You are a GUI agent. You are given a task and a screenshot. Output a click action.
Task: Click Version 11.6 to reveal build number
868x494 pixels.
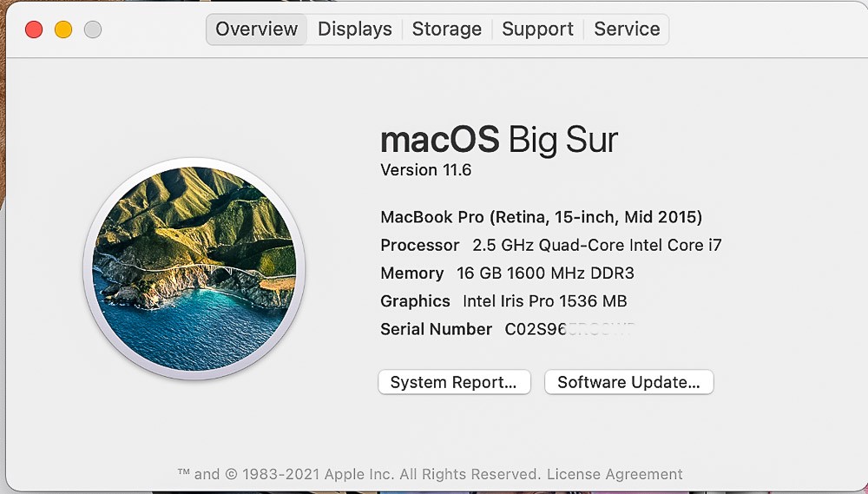pos(426,170)
